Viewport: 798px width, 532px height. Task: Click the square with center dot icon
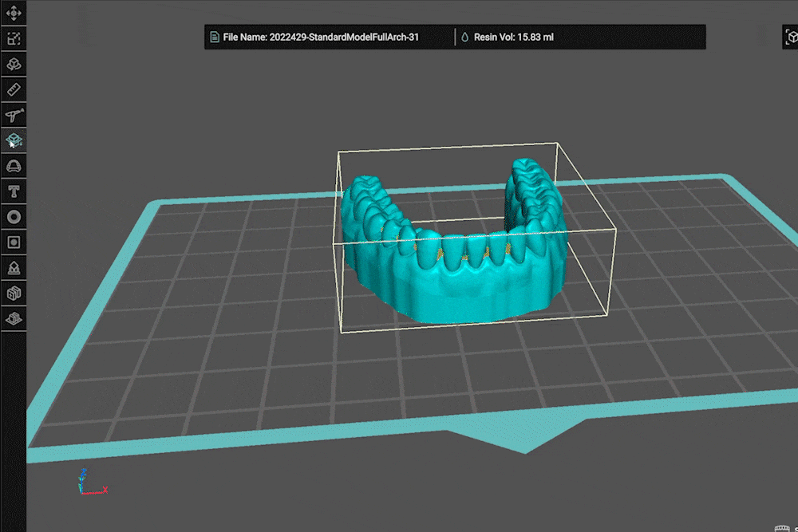coord(14,242)
